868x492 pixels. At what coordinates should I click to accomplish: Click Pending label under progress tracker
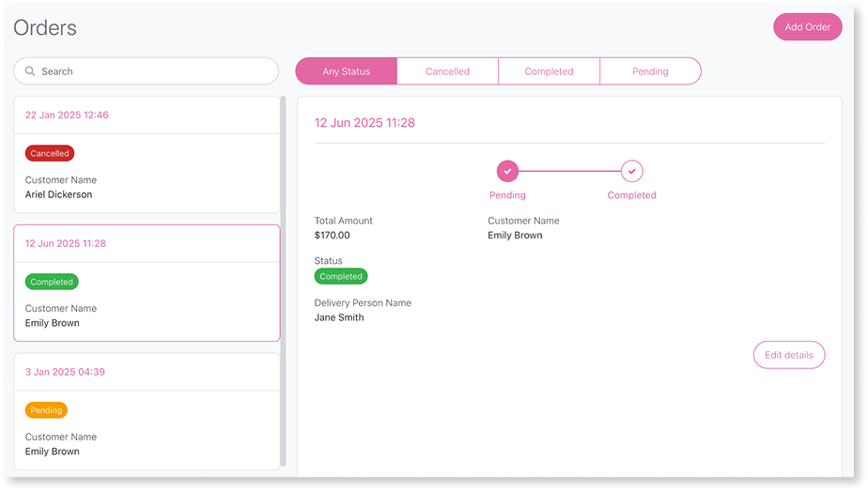pyautogui.click(x=507, y=194)
